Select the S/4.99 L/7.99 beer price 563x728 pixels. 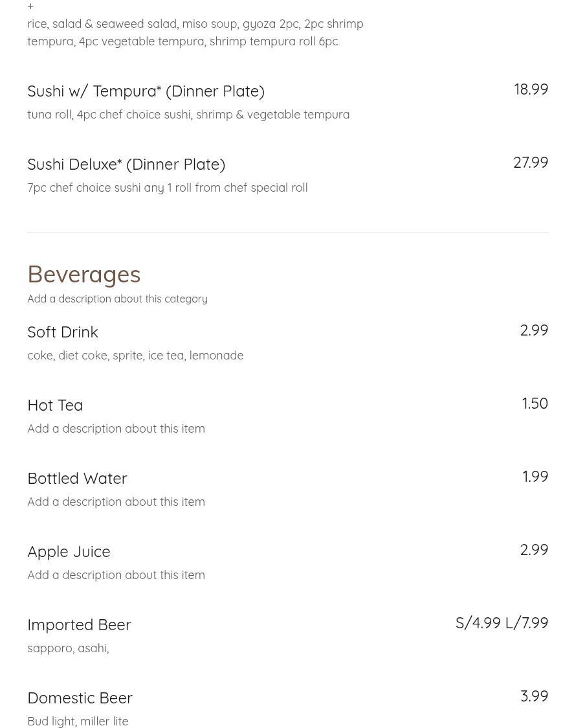tap(502, 622)
